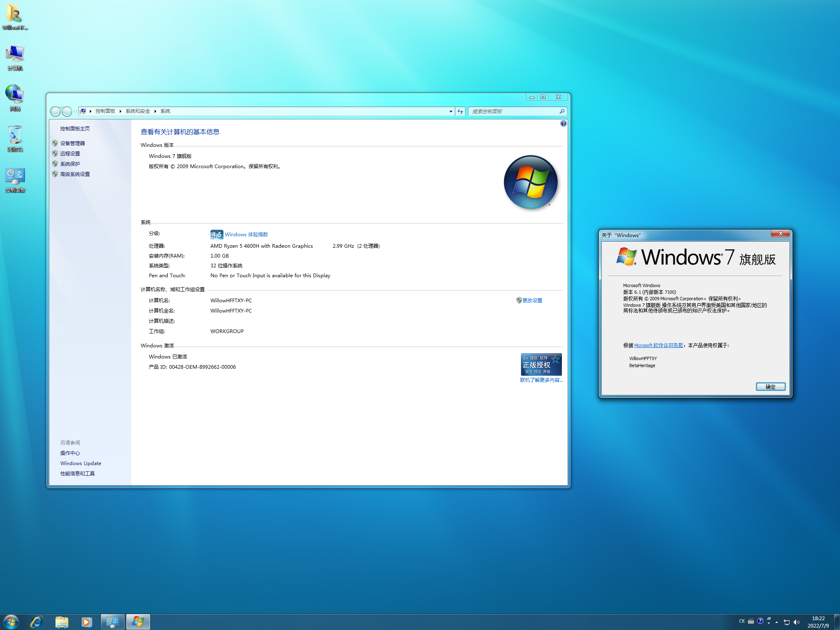The image size is (840, 630).
Task: Click the refresh button in address bar
Action: [x=460, y=111]
